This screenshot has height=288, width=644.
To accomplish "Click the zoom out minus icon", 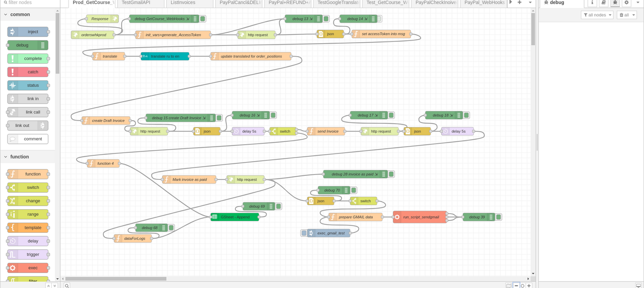I will point(517,285).
